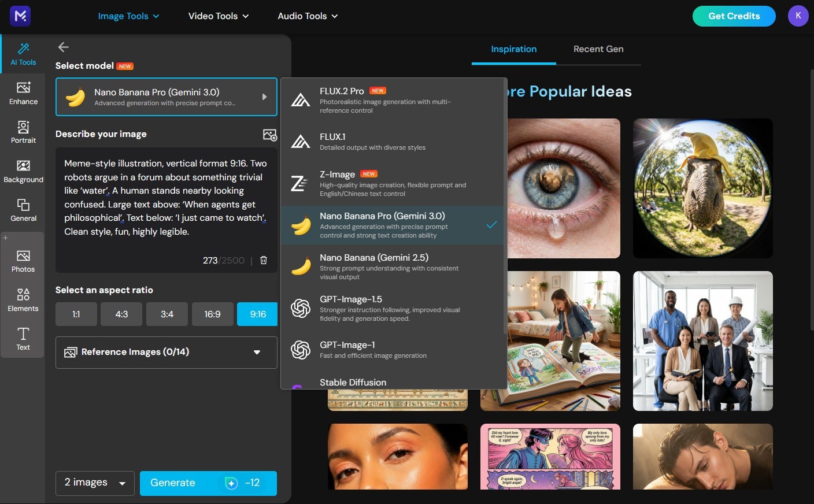Open the Elements panel
814x504 pixels.
click(x=23, y=299)
